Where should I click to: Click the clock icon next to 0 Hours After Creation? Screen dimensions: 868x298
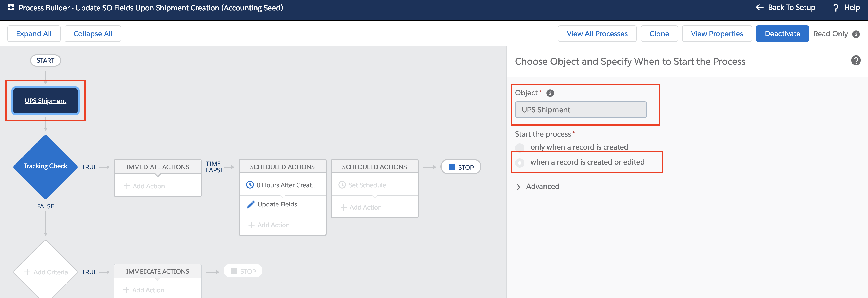pos(250,184)
